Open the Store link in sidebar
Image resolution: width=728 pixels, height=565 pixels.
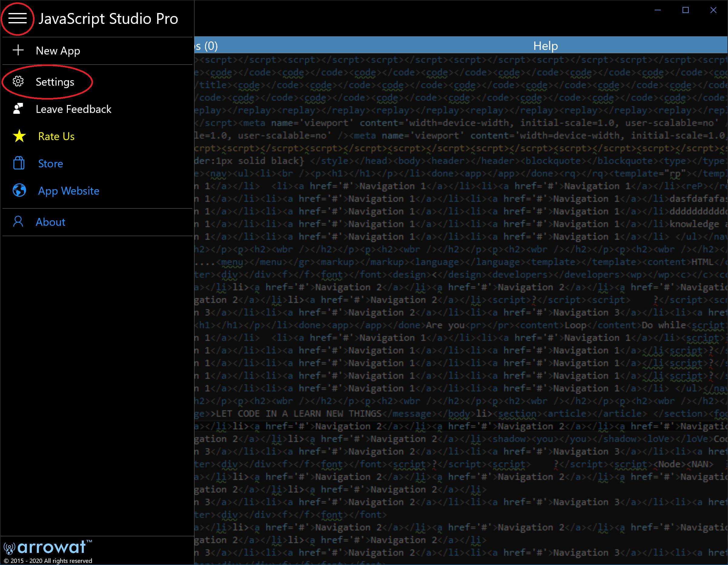click(50, 164)
